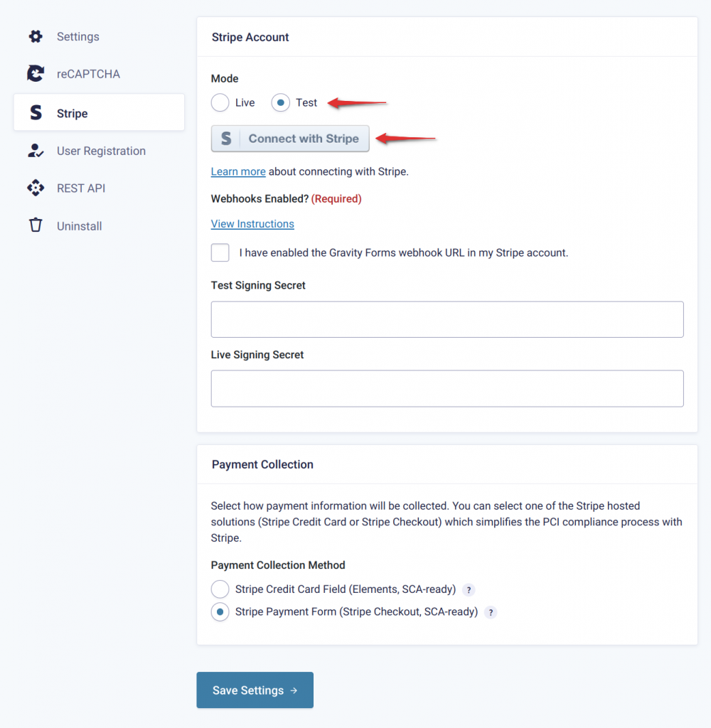Open the Stripe Credit Card Field help tooltip

pyautogui.click(x=469, y=589)
